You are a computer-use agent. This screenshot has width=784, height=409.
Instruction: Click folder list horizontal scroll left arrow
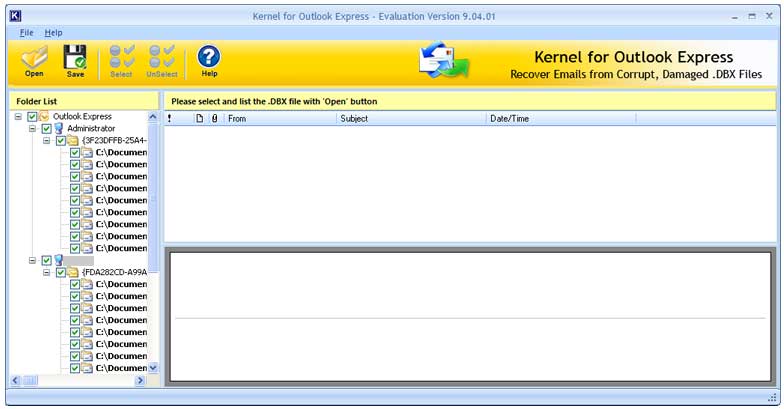tap(15, 380)
